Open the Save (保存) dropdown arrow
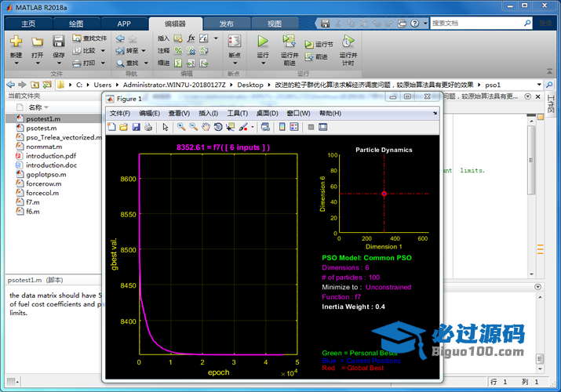The width and height of the screenshot is (561, 392). [x=59, y=64]
